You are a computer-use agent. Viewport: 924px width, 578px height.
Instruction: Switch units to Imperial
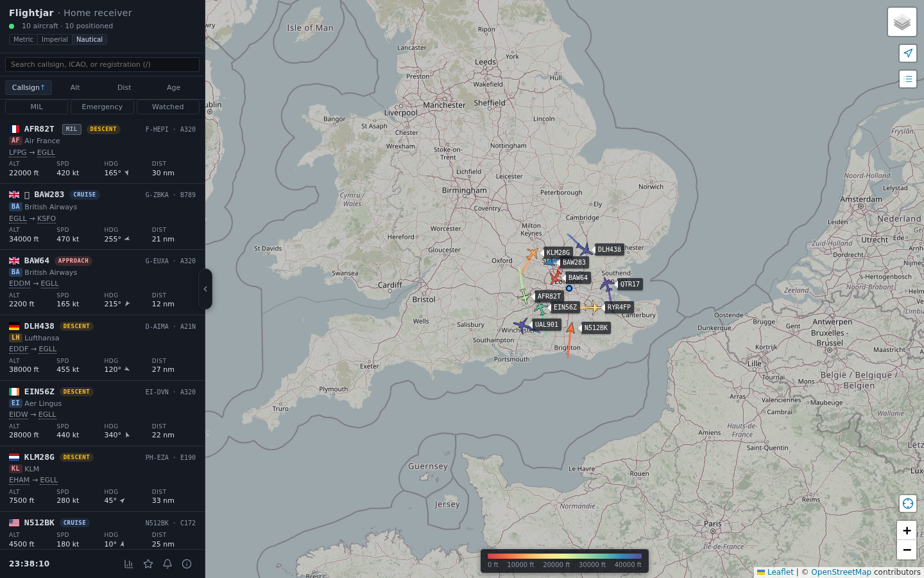(55, 39)
